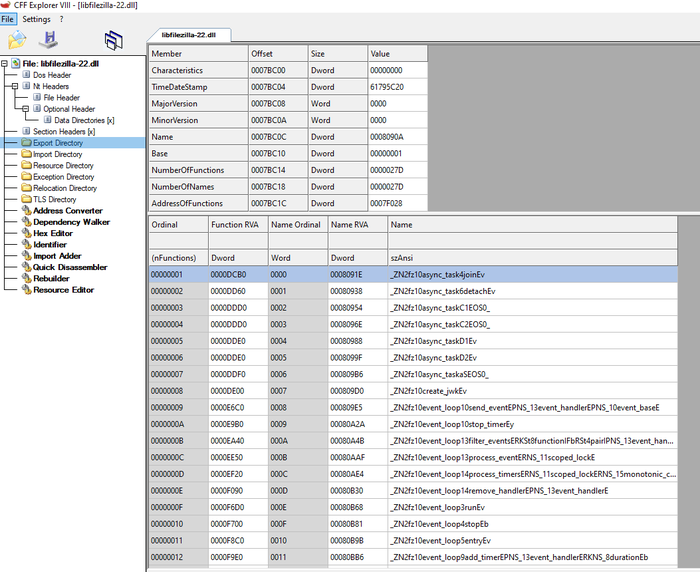Click the Optional Header node icon

pos(37,109)
